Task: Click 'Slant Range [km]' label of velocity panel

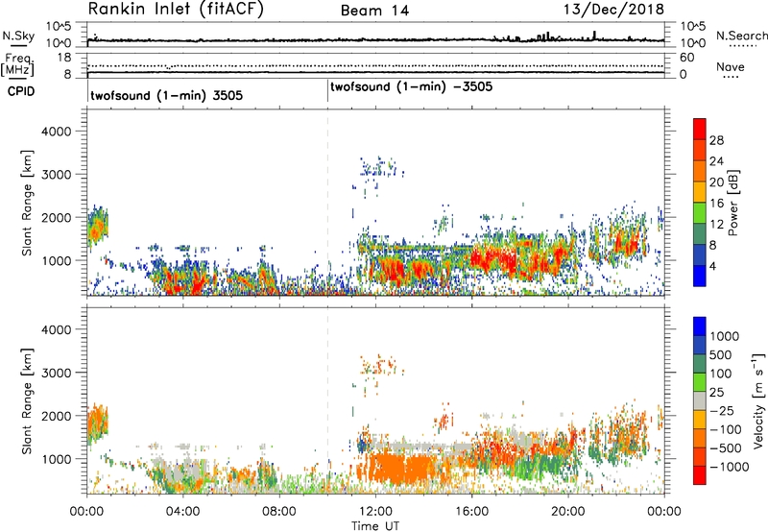Action: (x=27, y=400)
